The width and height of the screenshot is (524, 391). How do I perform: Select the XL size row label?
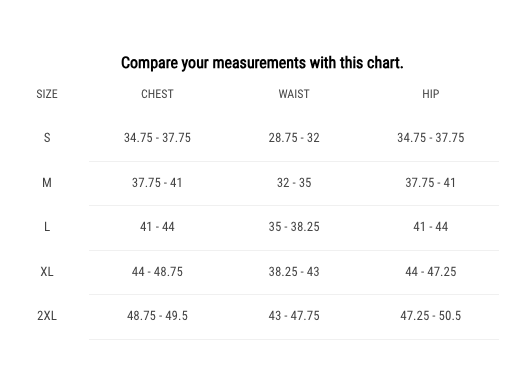(x=47, y=272)
